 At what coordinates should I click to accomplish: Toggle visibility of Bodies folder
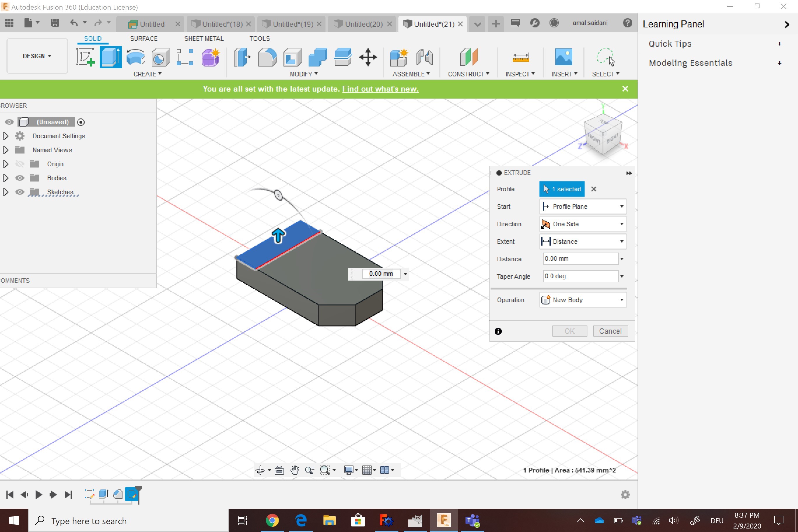(20, 178)
